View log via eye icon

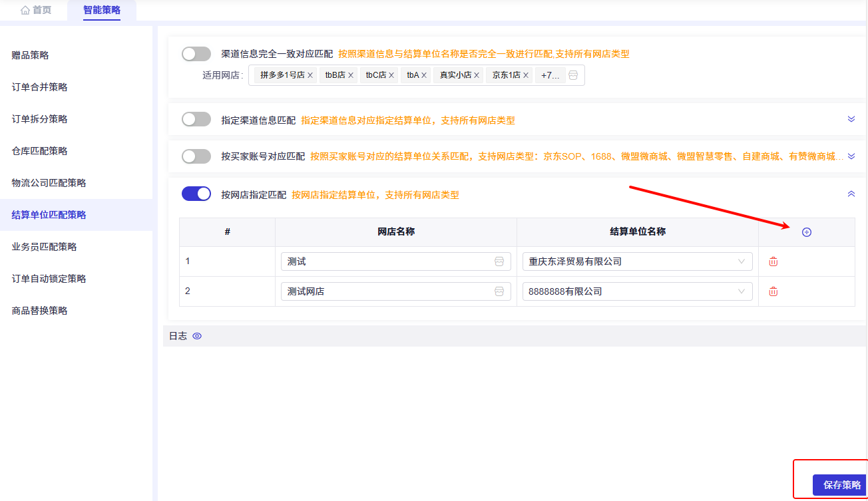click(197, 336)
